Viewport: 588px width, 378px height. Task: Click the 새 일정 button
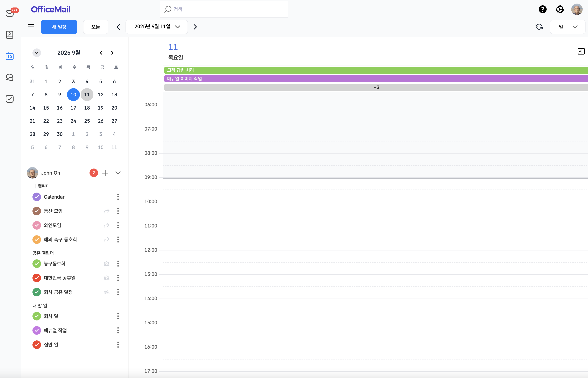[59, 27]
